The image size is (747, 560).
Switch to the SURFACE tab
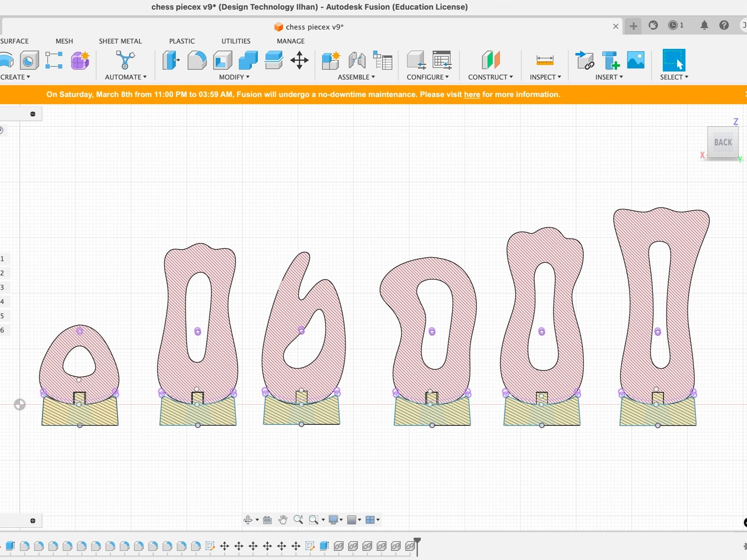click(14, 41)
